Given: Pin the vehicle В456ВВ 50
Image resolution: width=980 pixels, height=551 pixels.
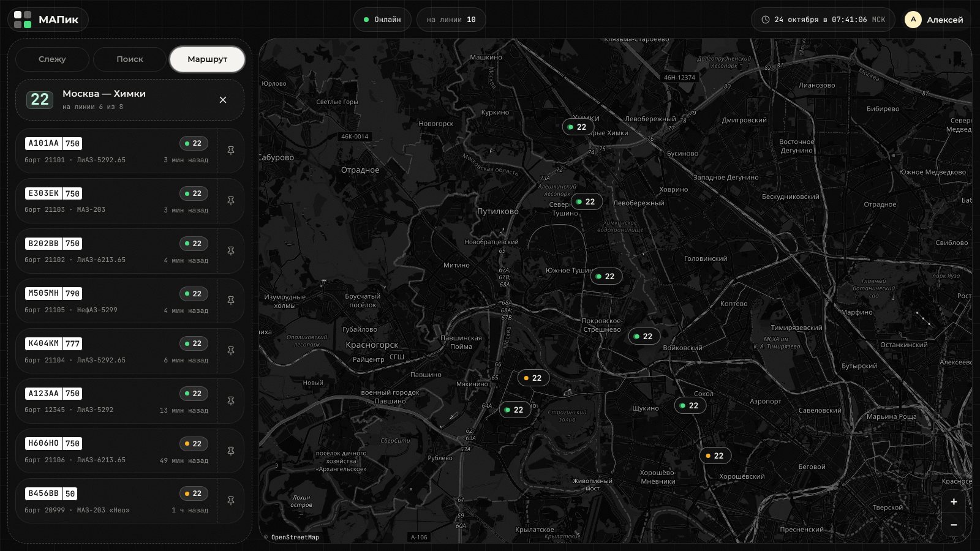Looking at the screenshot, I should pyautogui.click(x=231, y=501).
